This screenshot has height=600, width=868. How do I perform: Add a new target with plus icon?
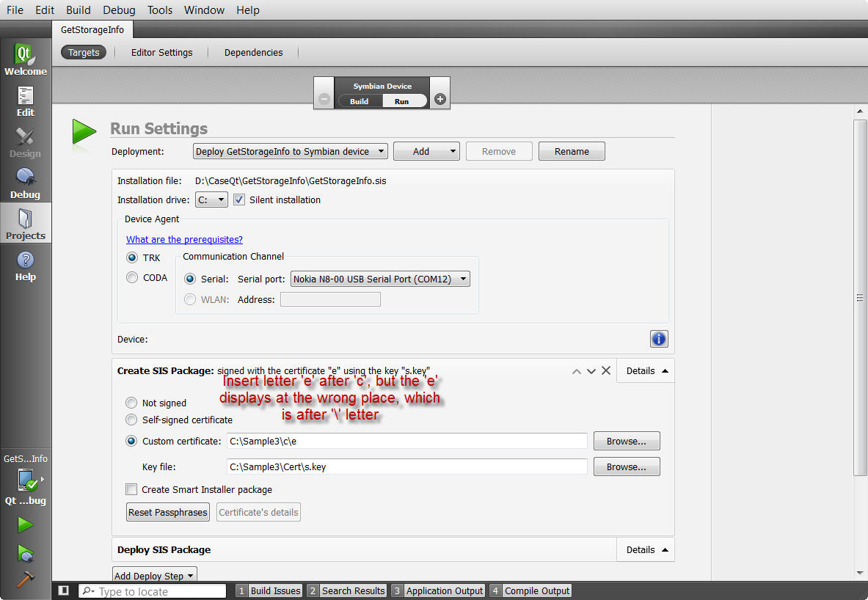(x=440, y=99)
